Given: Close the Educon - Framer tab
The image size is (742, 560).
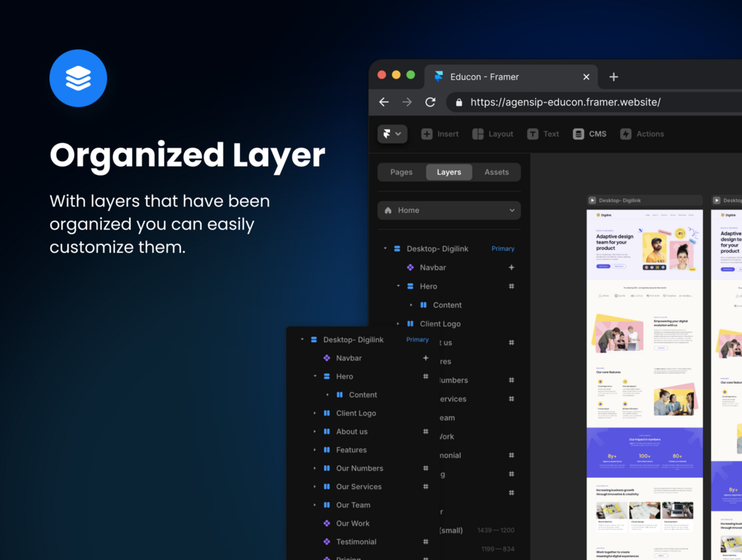Looking at the screenshot, I should click(586, 77).
